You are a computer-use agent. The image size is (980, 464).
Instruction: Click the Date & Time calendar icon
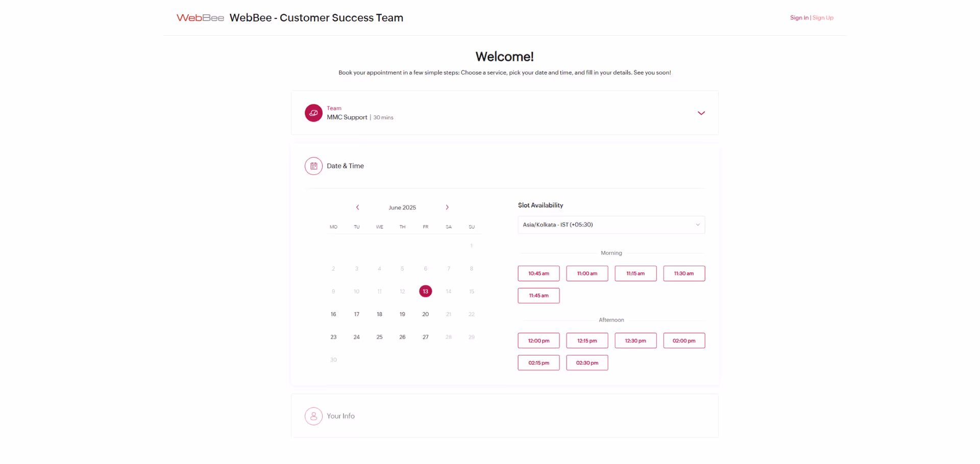[313, 166]
